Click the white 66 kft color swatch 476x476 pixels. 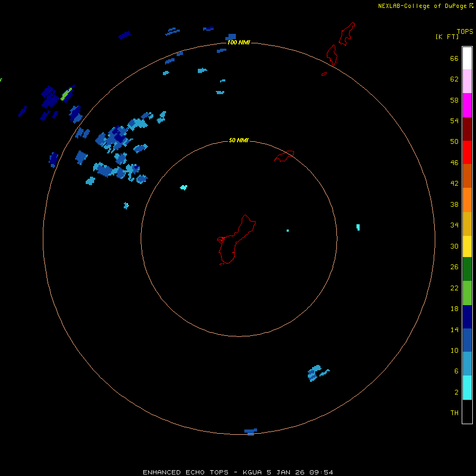point(467,58)
